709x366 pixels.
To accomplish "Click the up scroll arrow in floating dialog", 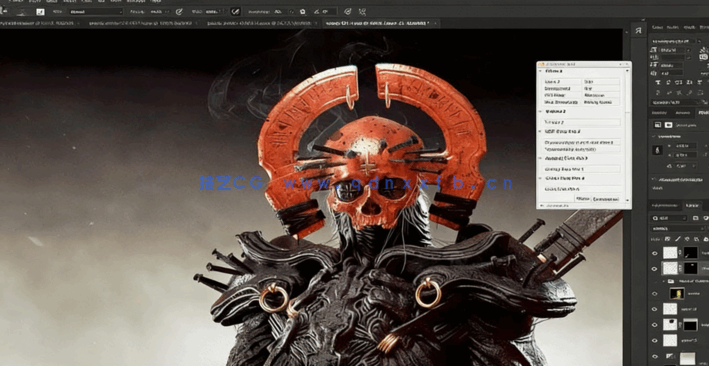I will pos(627,71).
